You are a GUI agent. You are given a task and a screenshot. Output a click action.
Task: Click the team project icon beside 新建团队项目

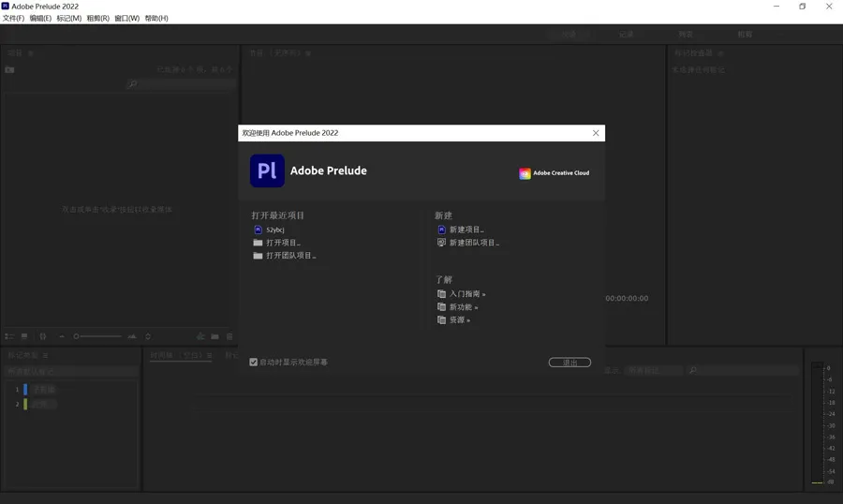[441, 243]
